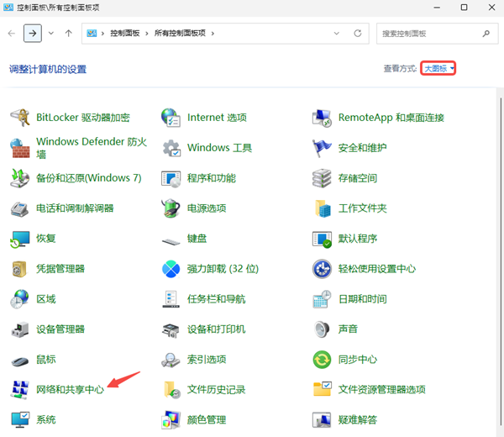Open the recent locations dropdown arrow

click(51, 33)
